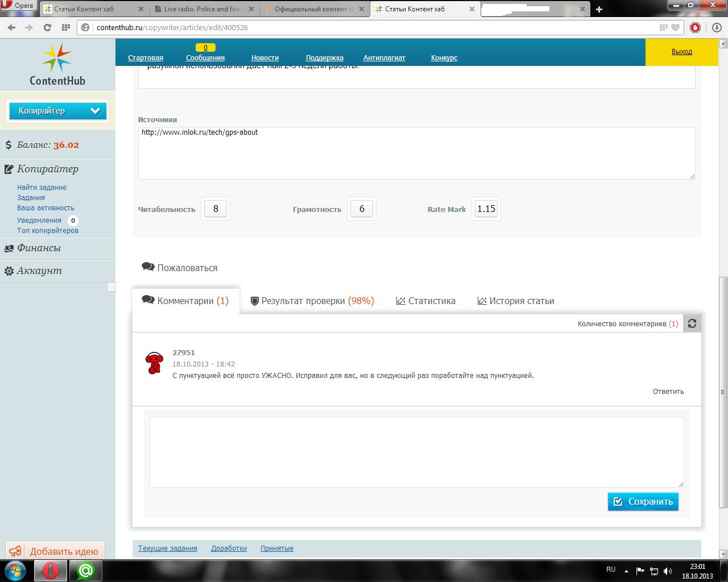Close the active Статьи Контент хаб tab
Image resolution: width=728 pixels, height=582 pixels.
[x=471, y=9]
